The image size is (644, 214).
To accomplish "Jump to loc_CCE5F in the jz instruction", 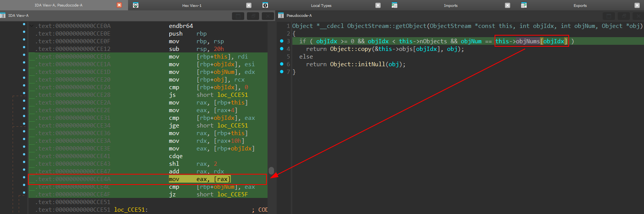I will 232,194.
